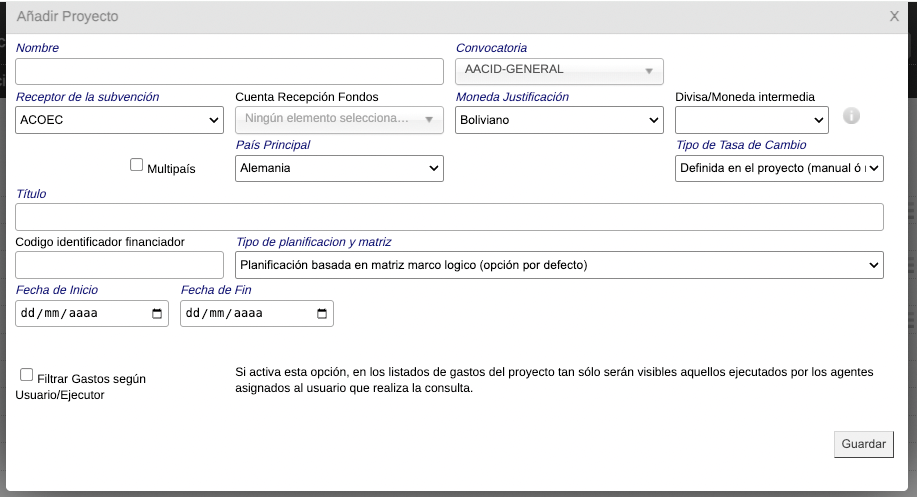Viewport: 917px width, 497px height.
Task: Click the Nombre label
Action: click(37, 48)
